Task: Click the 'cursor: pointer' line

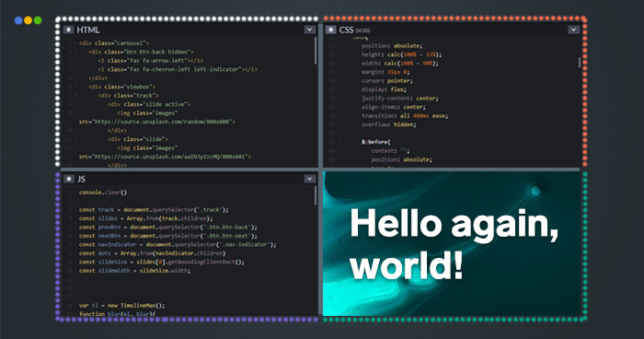Action: 387,81
